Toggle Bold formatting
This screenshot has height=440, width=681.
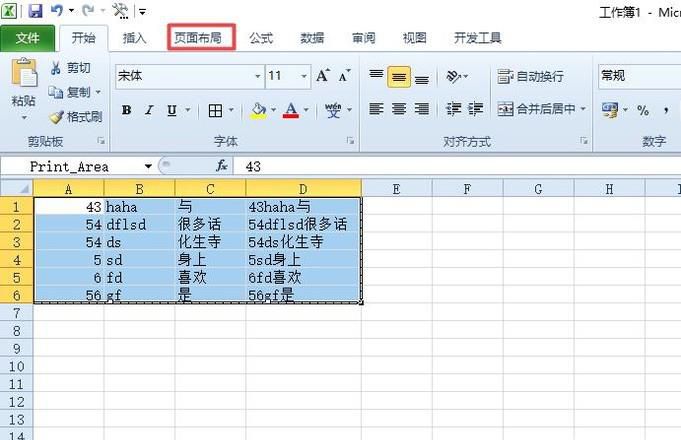(x=126, y=110)
